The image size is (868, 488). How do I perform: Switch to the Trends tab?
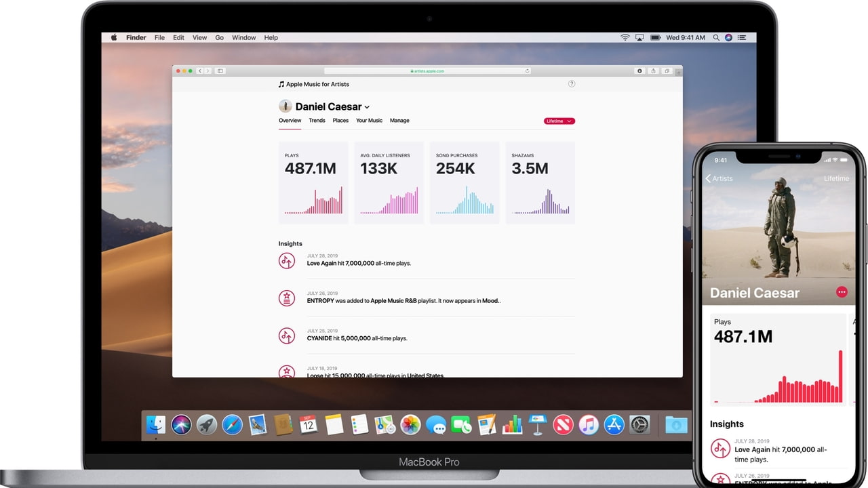tap(317, 121)
